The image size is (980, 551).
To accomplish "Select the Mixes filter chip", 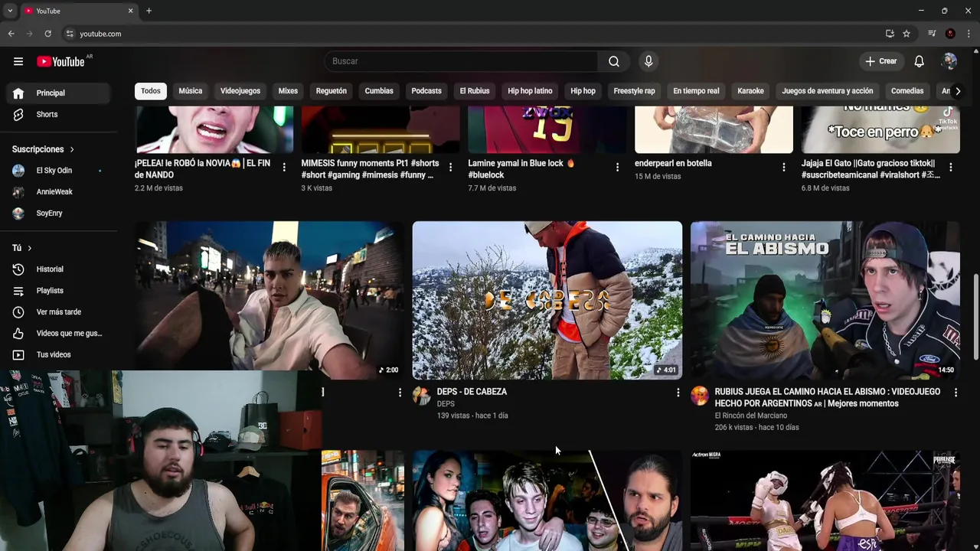I will [x=288, y=91].
